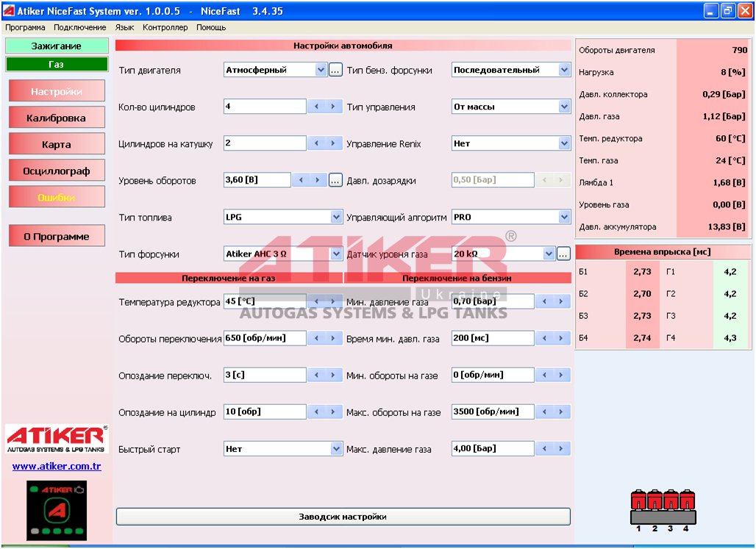
Task: Increase Цилиндров на катушку value
Action: coord(332,143)
